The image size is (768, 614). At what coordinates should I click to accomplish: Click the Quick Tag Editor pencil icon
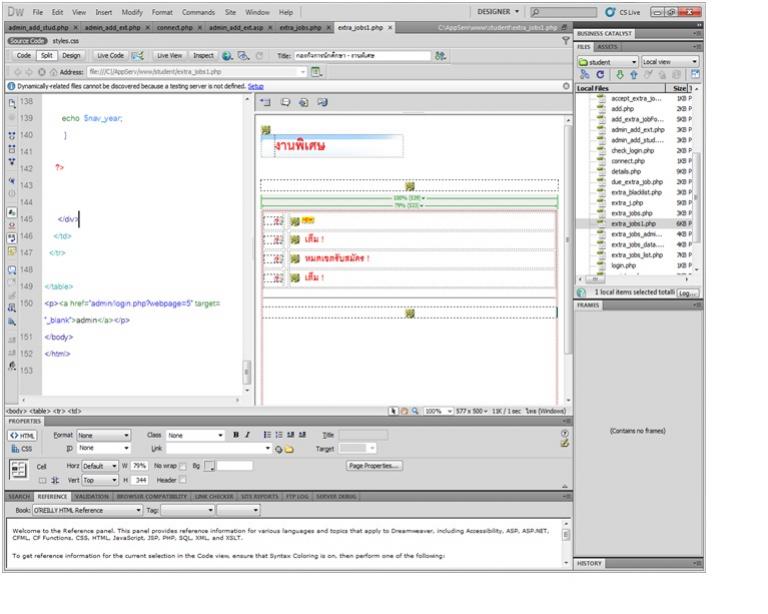(x=565, y=443)
